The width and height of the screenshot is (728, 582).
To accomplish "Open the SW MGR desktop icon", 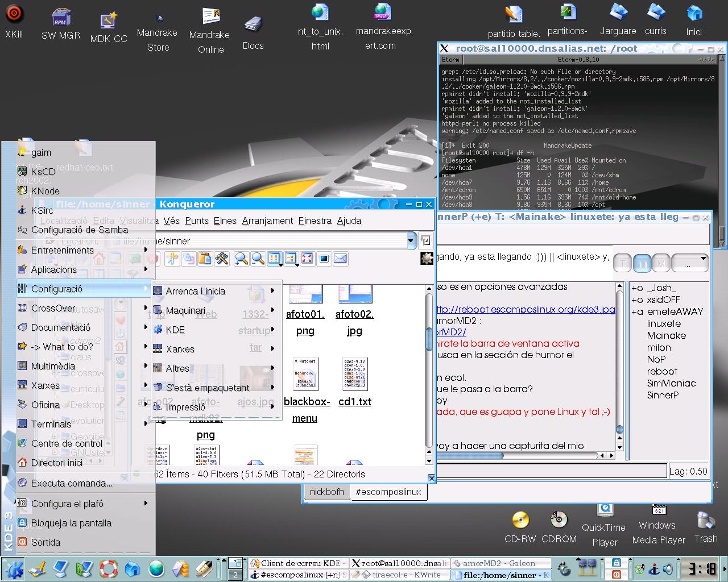I will 61,24.
